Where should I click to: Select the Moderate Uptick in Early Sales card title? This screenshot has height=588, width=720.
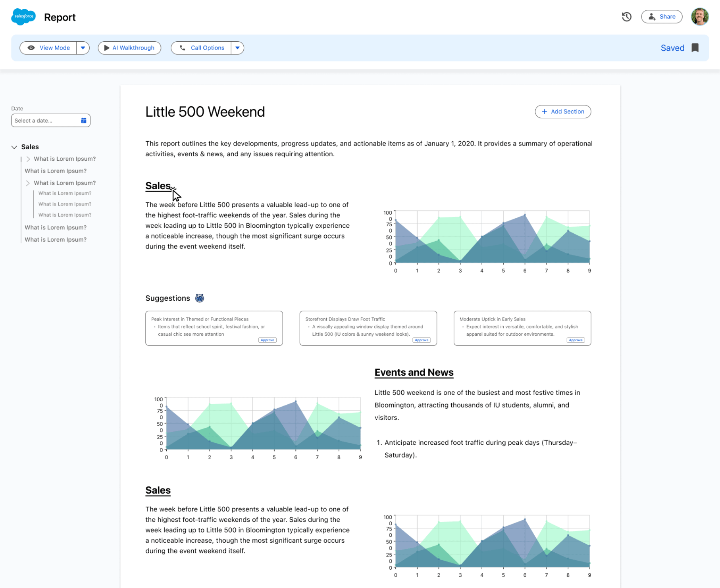point(492,319)
